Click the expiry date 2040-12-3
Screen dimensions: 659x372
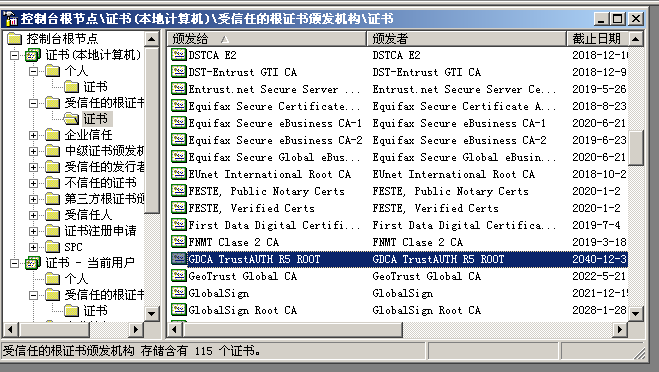coord(599,259)
